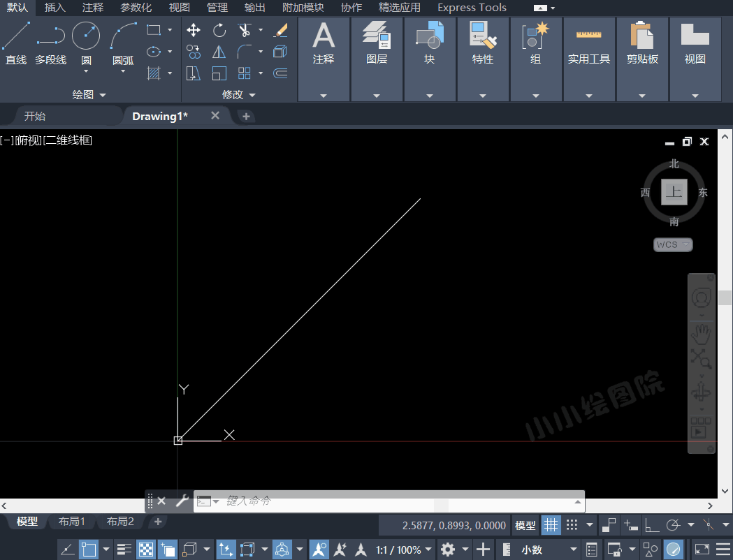Select the 圆弧 arc tool
The width and height of the screenshot is (733, 560).
(x=123, y=42)
